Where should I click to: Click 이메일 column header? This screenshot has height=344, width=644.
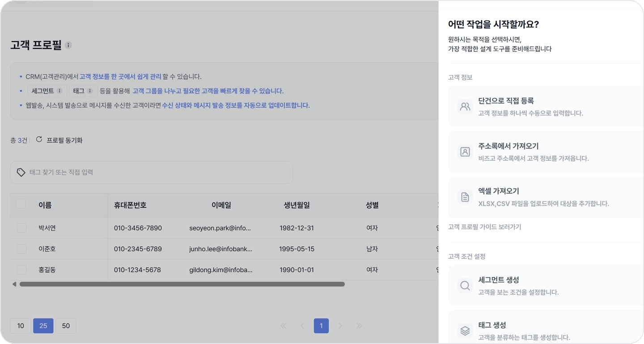click(x=221, y=206)
